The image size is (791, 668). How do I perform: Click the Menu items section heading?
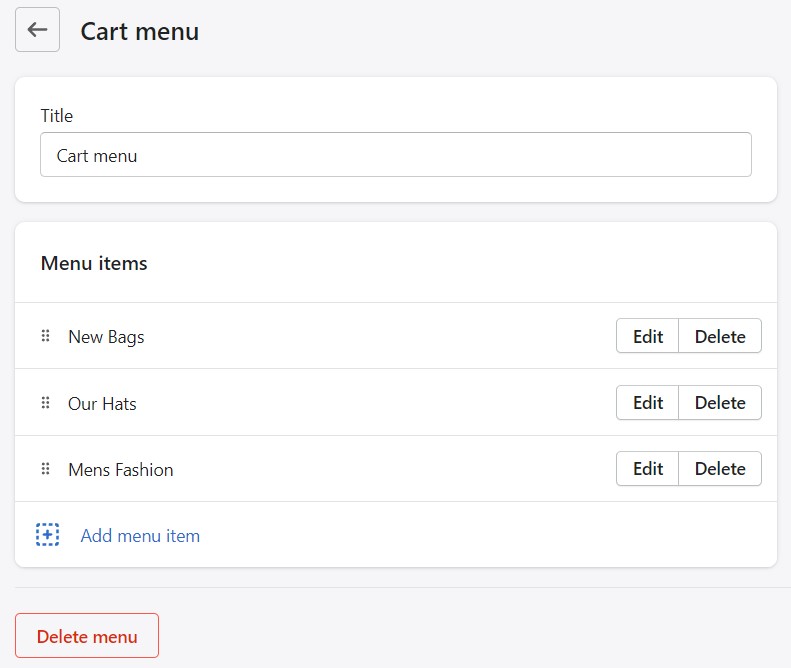click(x=94, y=264)
